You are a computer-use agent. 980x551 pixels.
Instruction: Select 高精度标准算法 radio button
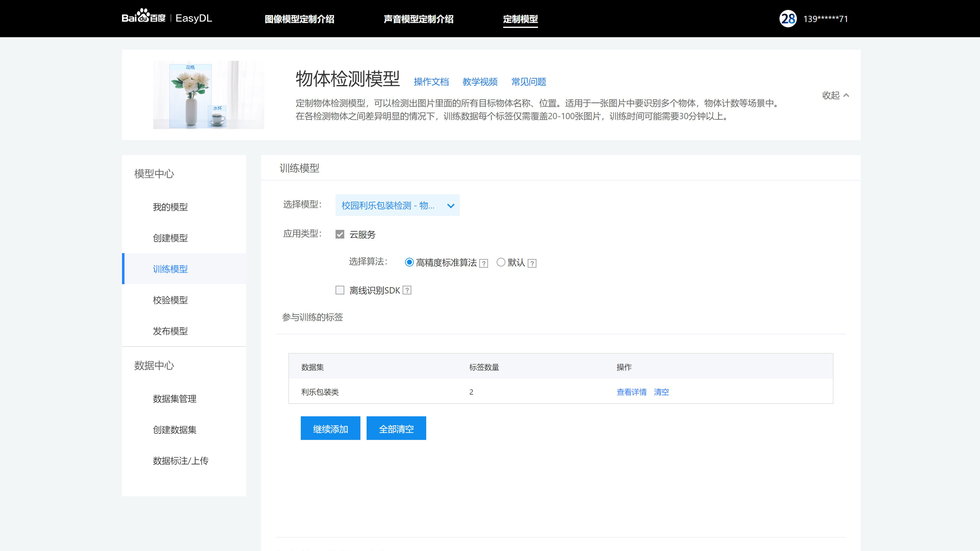409,262
